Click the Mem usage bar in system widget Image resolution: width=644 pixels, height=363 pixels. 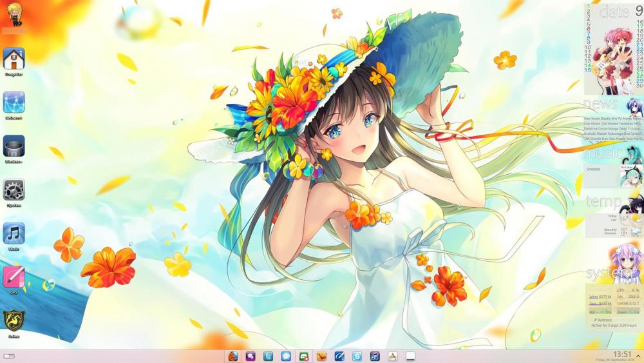click(600, 297)
